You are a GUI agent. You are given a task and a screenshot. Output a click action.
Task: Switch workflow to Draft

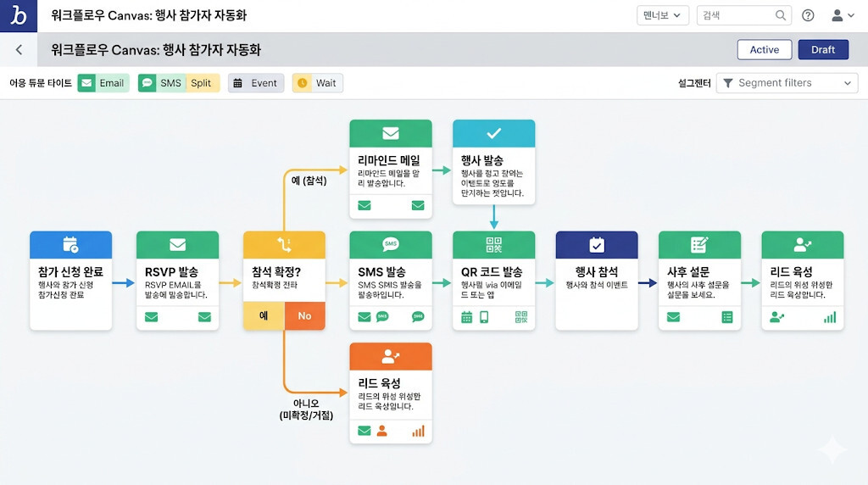point(823,50)
